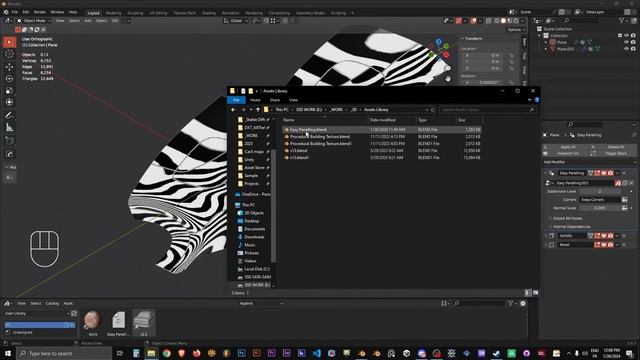The height and width of the screenshot is (360, 640).
Task: Expand the Solidify modifier panel
Action: pyautogui.click(x=546, y=236)
